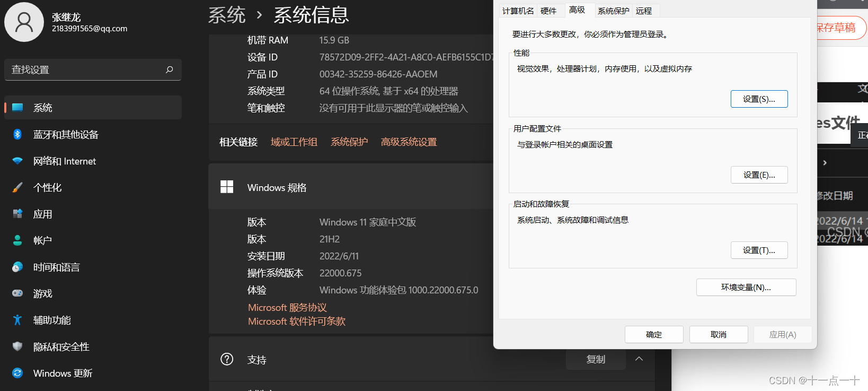Select 个性化 in the sidebar
Viewport: 868px width, 391px height.
click(x=93, y=187)
